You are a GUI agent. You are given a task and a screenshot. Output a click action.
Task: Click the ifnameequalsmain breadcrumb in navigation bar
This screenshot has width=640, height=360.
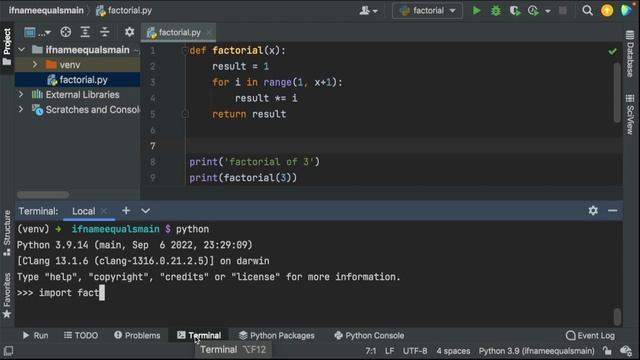click(46, 10)
